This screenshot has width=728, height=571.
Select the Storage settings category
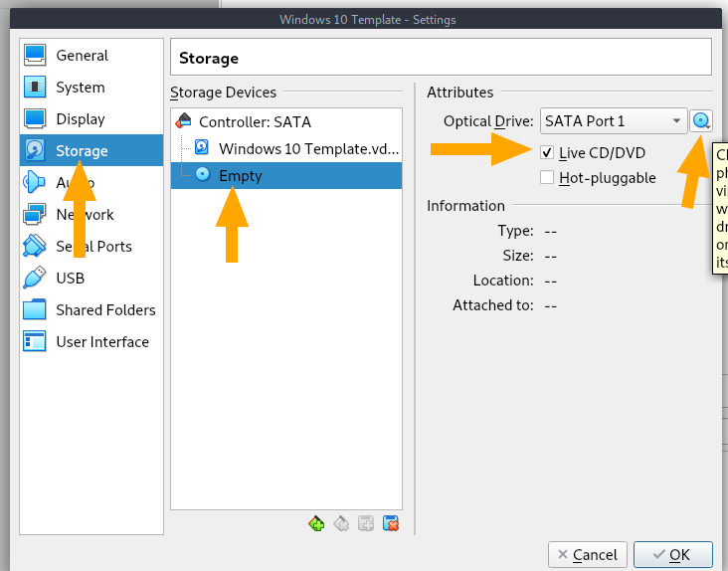click(91, 150)
